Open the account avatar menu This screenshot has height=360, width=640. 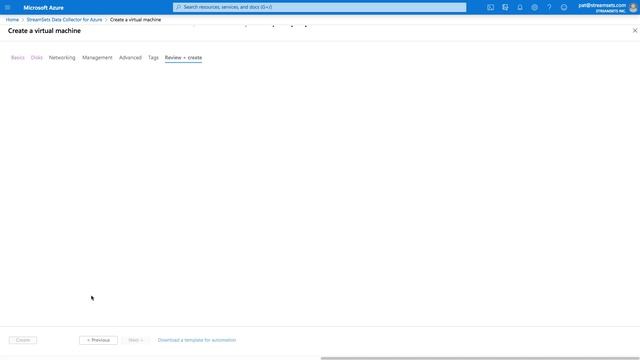(x=633, y=7)
